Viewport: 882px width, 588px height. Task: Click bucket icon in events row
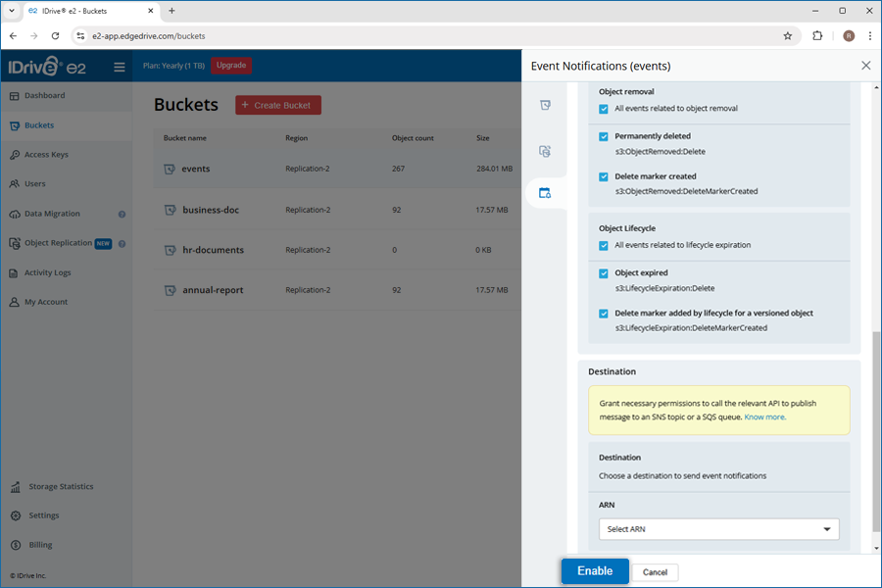click(170, 169)
